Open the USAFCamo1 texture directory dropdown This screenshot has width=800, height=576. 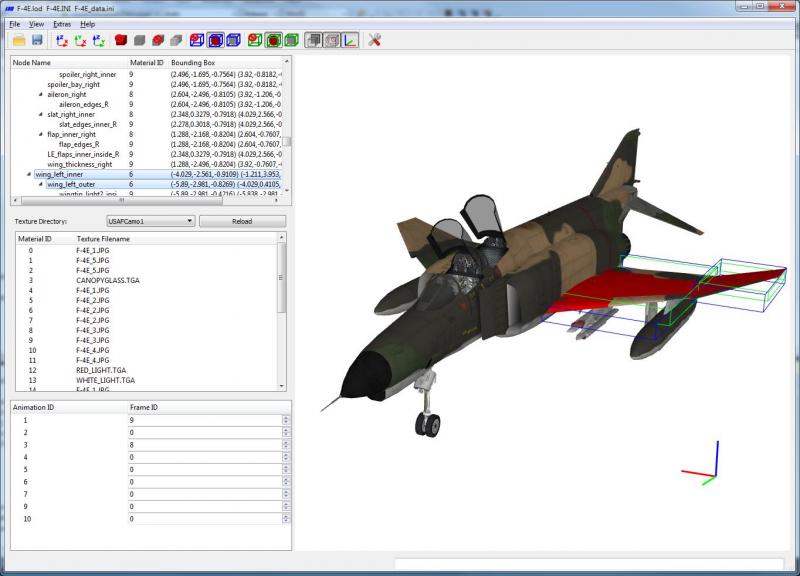151,221
